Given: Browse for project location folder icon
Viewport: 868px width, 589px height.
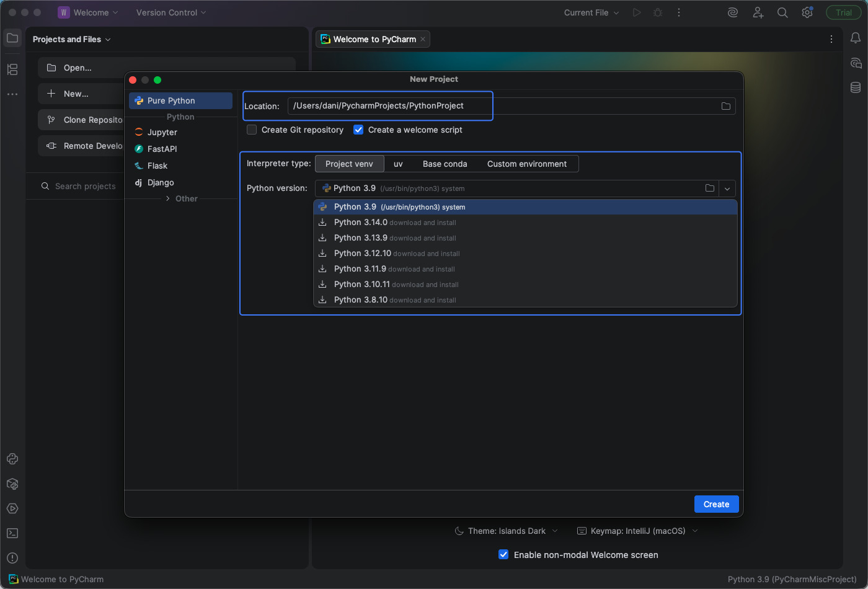Looking at the screenshot, I should [x=726, y=106].
